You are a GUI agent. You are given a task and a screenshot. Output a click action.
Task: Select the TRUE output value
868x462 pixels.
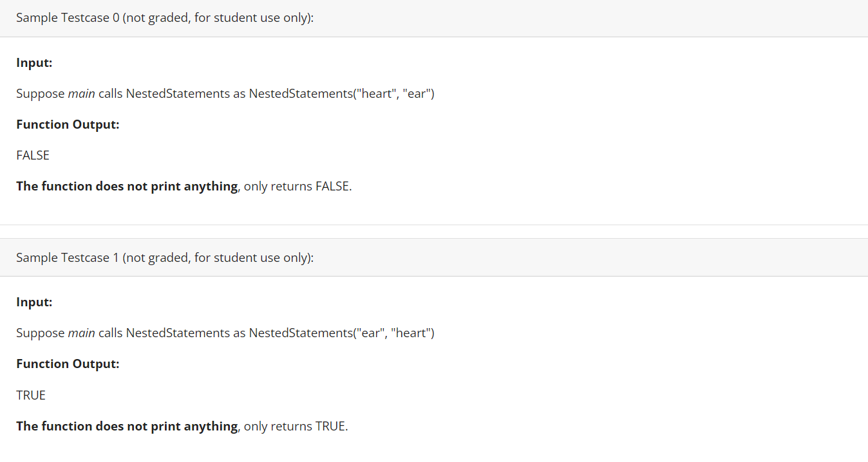tap(31, 395)
